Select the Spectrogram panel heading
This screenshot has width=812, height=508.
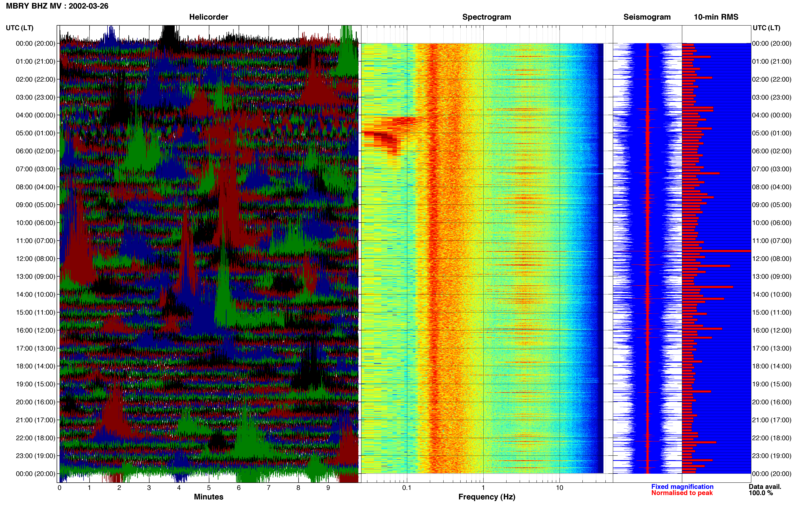[487, 17]
